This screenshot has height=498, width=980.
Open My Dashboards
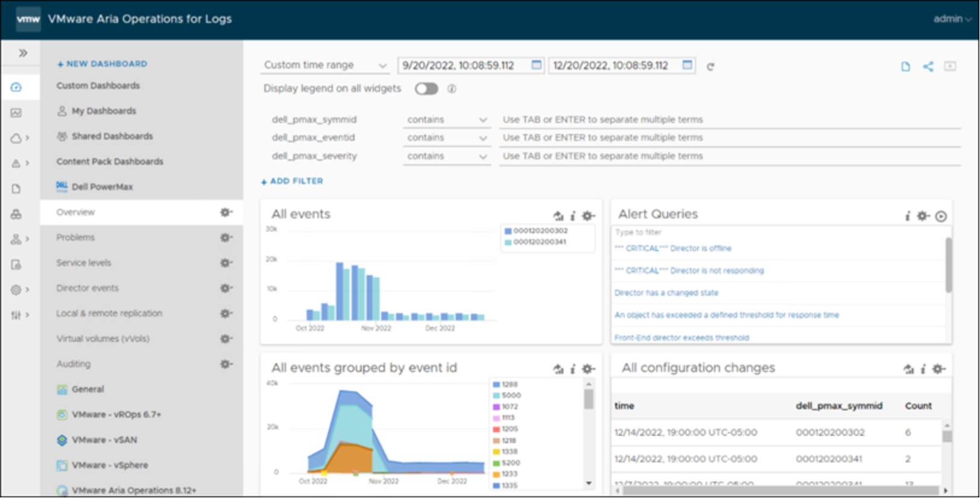coord(96,111)
